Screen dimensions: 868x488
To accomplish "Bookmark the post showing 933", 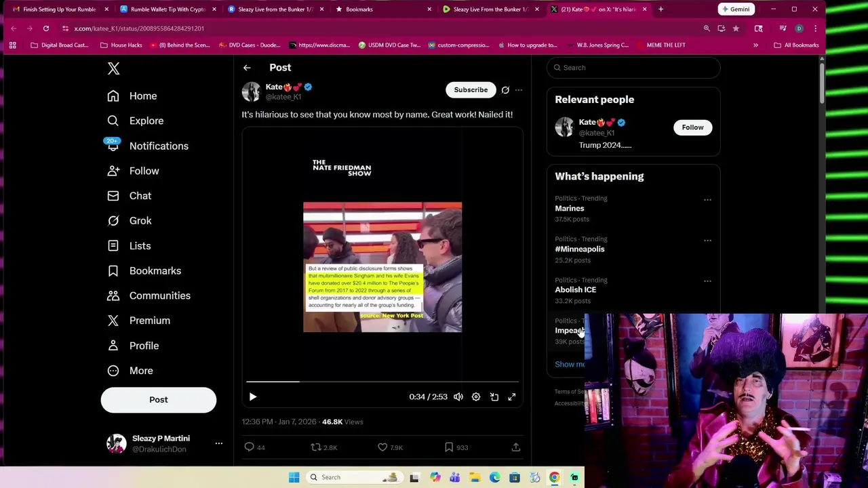I will (456, 447).
